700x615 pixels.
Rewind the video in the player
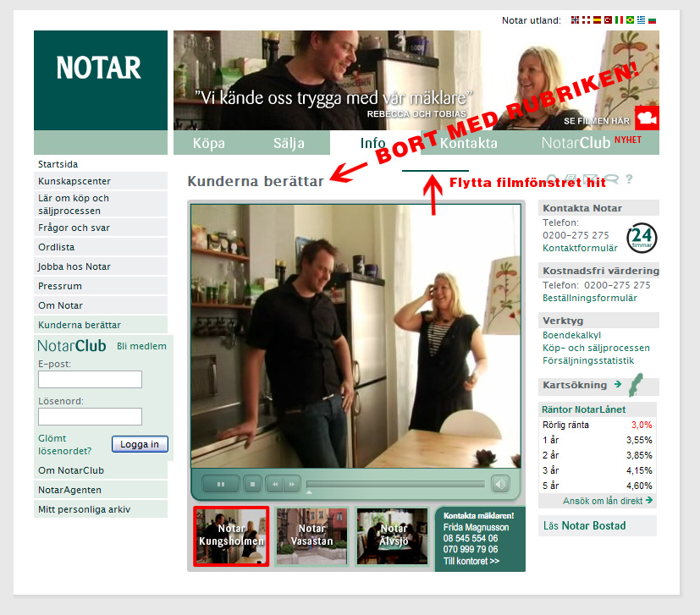pos(274,484)
